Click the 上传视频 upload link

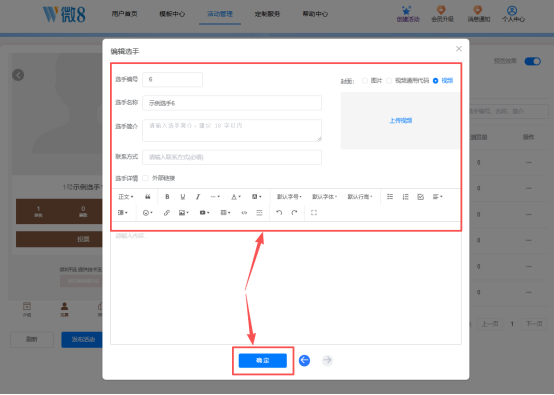coord(401,121)
